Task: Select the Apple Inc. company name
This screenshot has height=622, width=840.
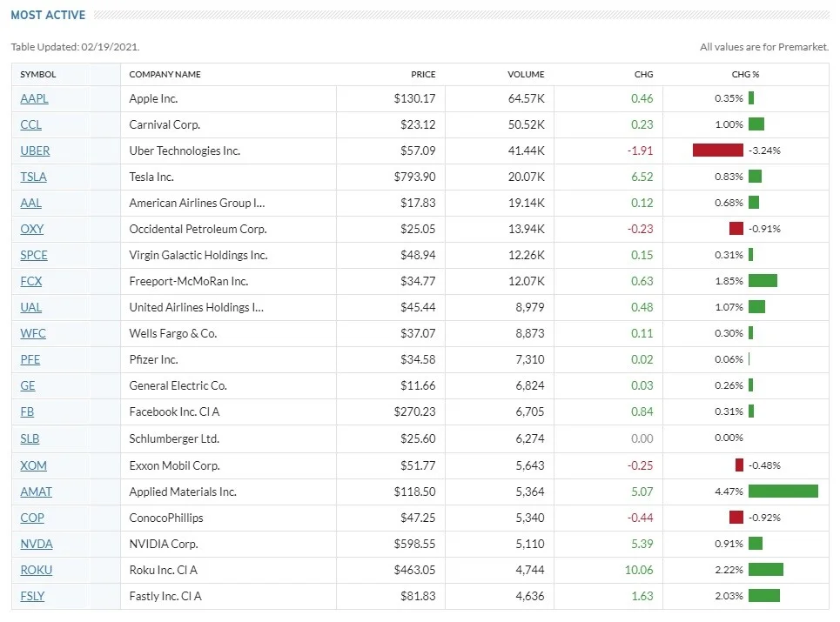Action: pyautogui.click(x=154, y=98)
